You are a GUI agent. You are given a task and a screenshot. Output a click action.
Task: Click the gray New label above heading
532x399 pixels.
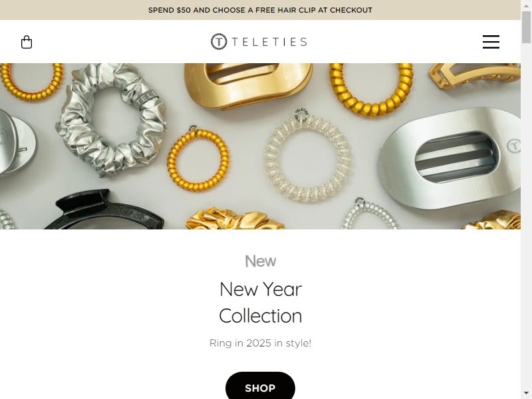(260, 261)
